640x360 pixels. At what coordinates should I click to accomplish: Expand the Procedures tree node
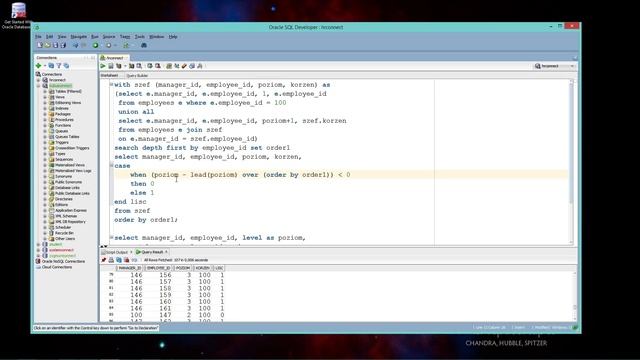click(x=45, y=120)
